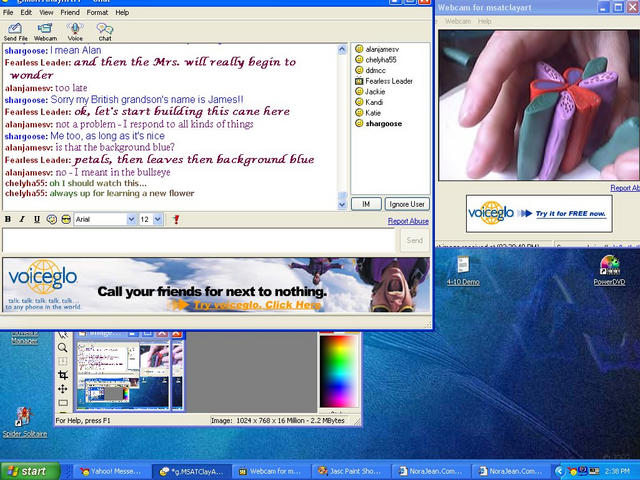This screenshot has height=480, width=640.
Task: Select the mover tool in Paint Shop
Action: pyautogui.click(x=62, y=389)
